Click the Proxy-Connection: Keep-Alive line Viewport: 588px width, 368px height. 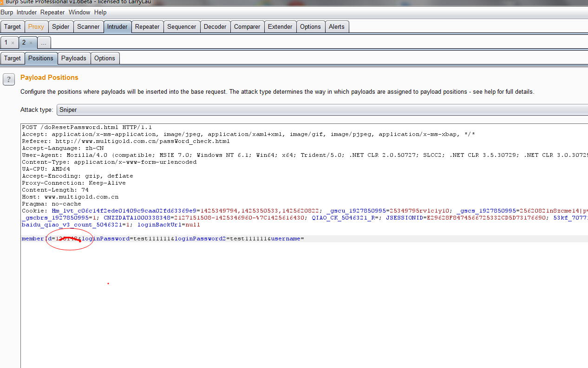(74, 183)
